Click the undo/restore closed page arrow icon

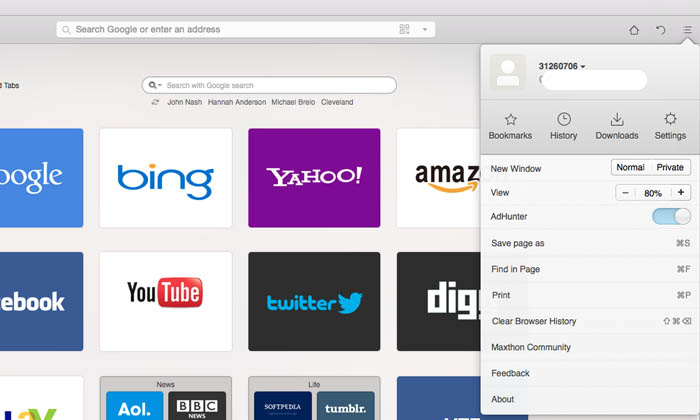click(x=661, y=30)
